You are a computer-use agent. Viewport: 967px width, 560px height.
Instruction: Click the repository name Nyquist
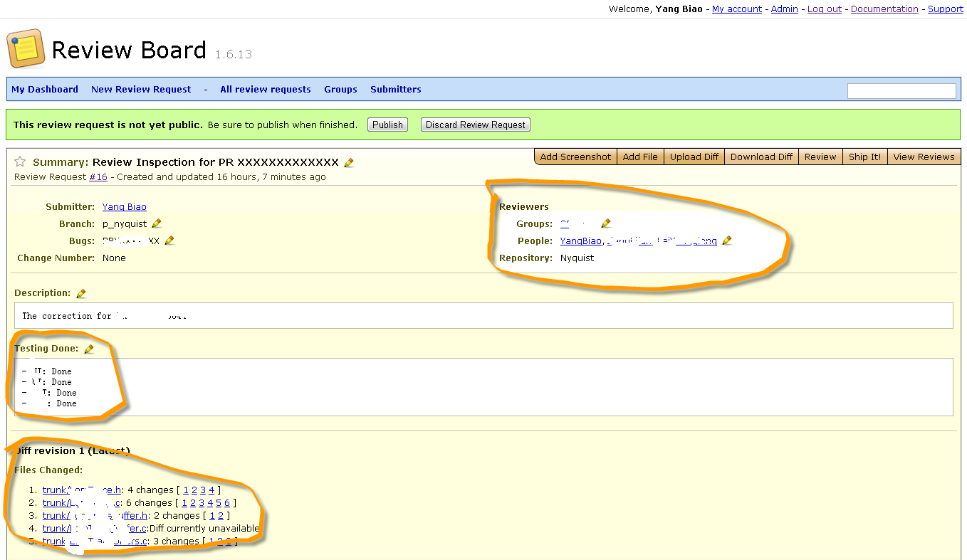click(x=577, y=258)
